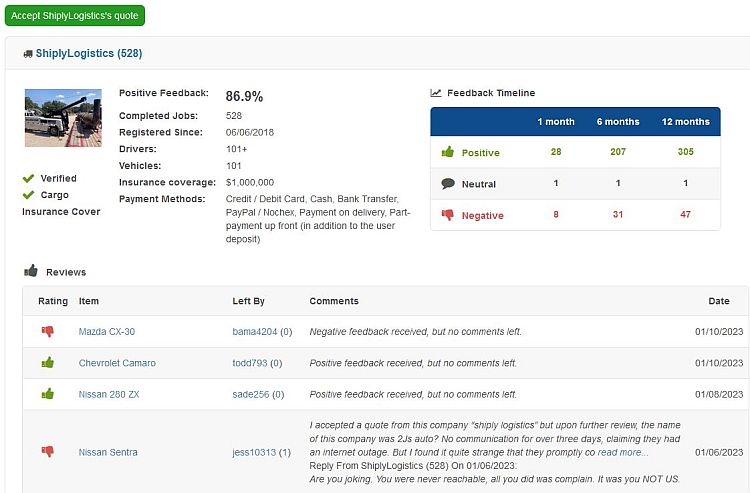750x493 pixels.
Task: Click the Feedback Timeline chart icon
Action: 436,93
